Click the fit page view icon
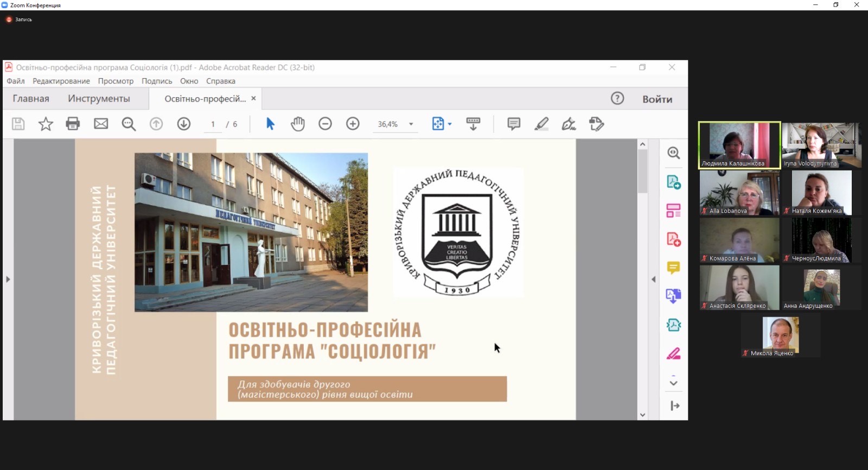 (x=438, y=124)
